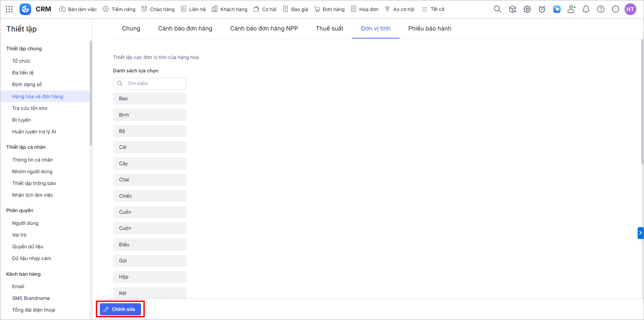This screenshot has height=320, width=644.
Task: Click the global search magnifier icon
Action: point(498,9)
